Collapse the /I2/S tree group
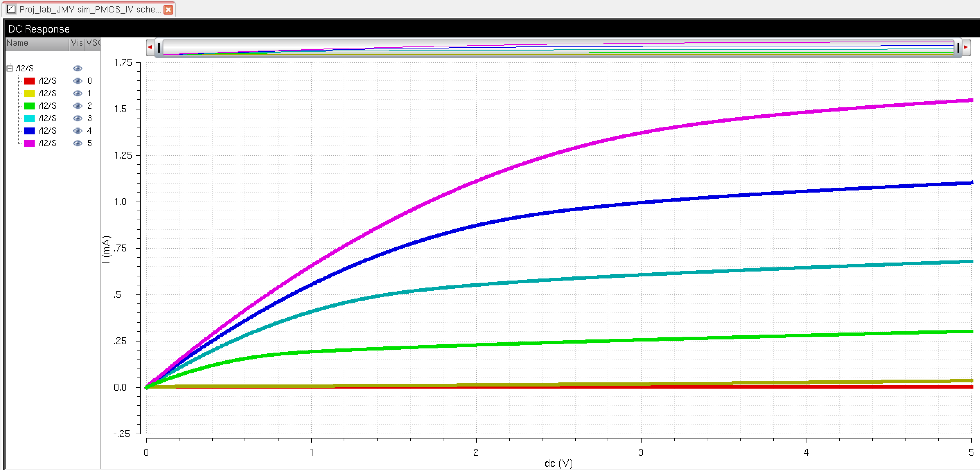This screenshot has height=470, width=980. (x=10, y=69)
